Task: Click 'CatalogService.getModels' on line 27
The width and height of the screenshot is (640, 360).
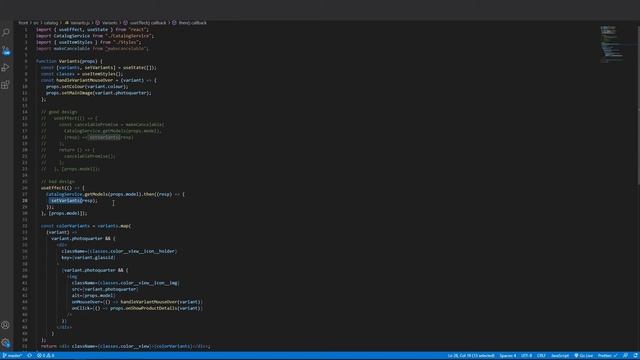Action: pos(77,194)
